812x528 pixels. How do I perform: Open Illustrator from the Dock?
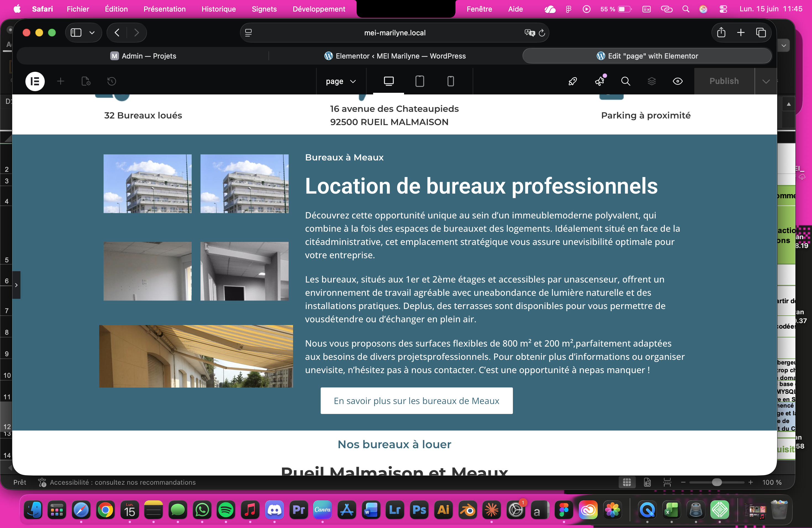[x=443, y=510]
